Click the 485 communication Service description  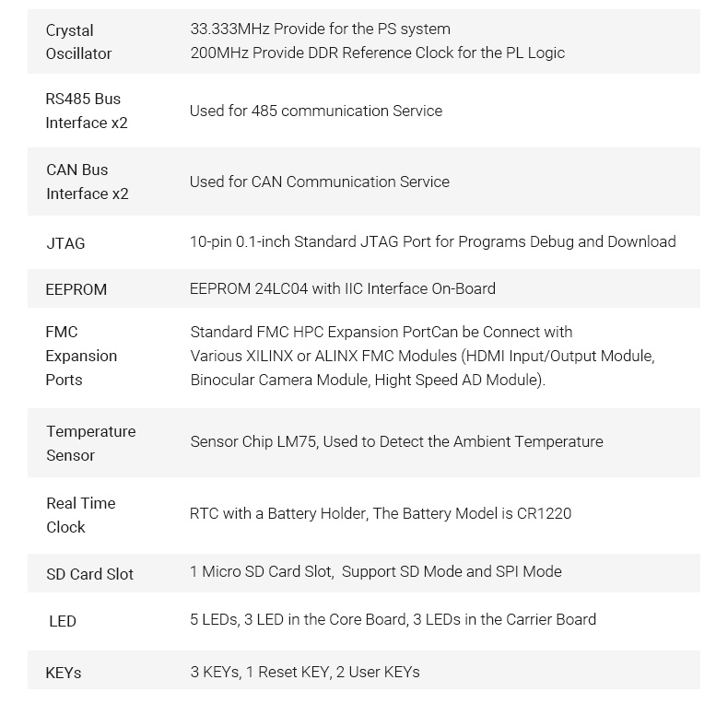pos(315,111)
